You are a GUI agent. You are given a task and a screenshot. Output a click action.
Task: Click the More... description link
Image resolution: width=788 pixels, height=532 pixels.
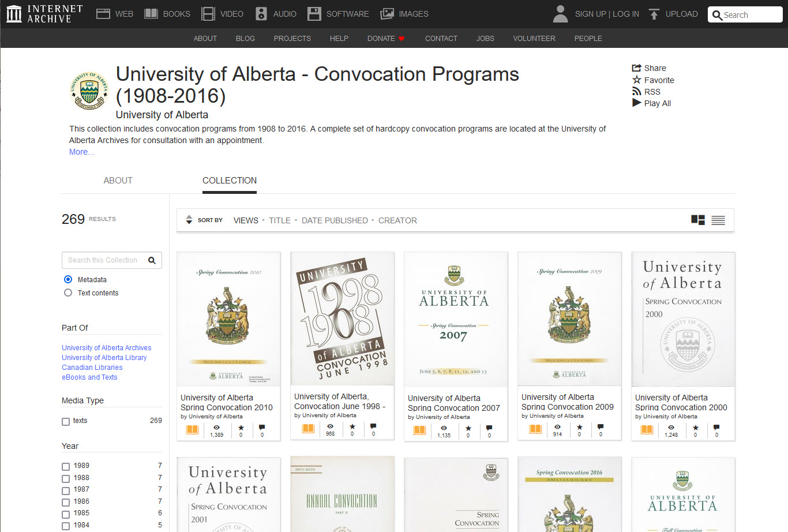click(81, 151)
